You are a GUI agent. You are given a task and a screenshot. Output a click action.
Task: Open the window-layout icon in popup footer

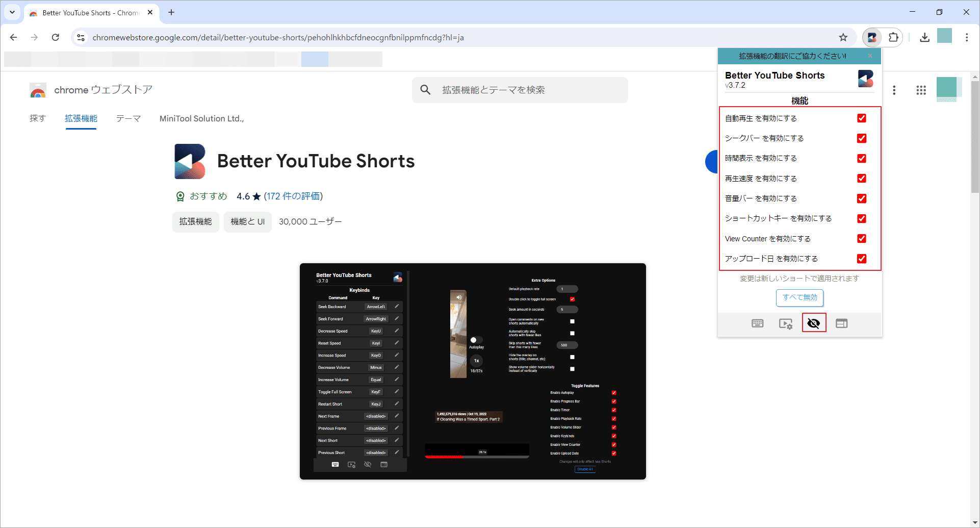pyautogui.click(x=842, y=323)
